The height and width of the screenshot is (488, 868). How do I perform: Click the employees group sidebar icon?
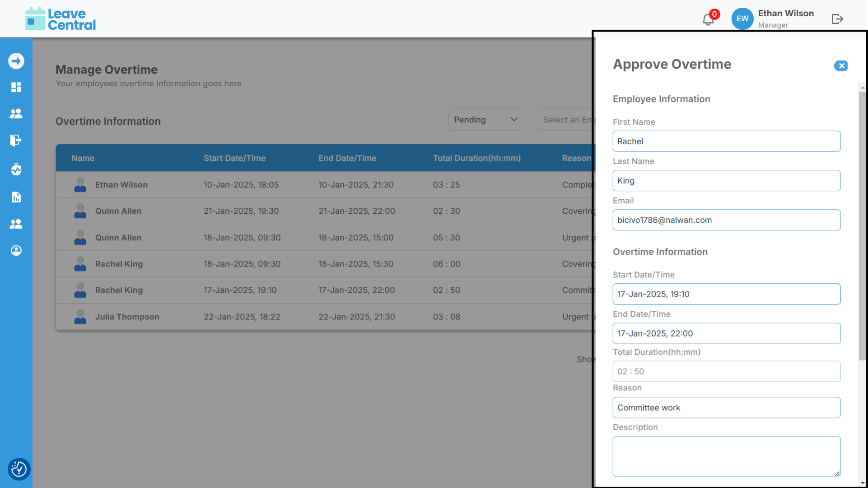(16, 114)
